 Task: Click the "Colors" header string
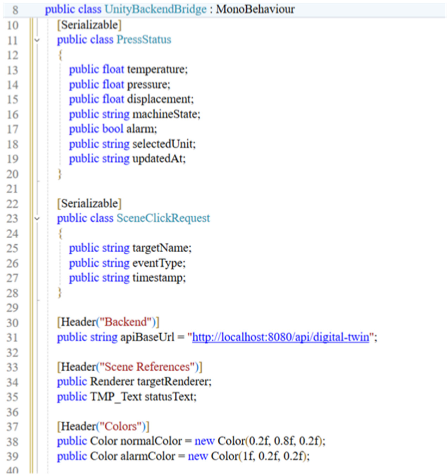(120, 426)
